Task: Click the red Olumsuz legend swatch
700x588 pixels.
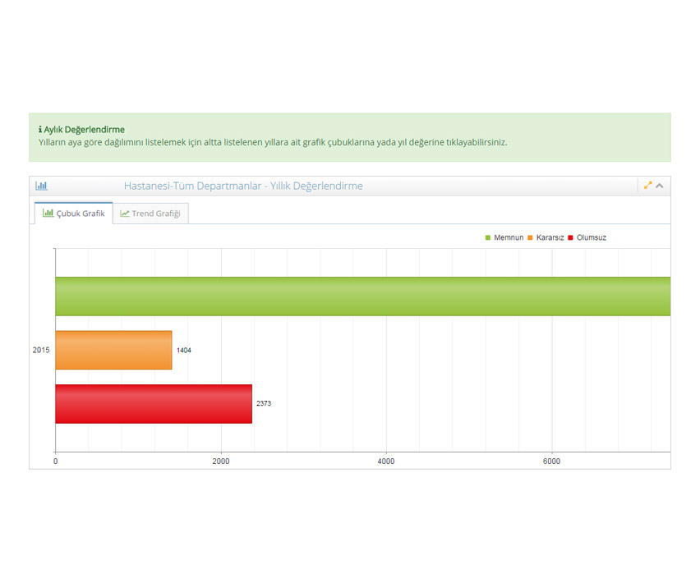Action: [x=570, y=238]
